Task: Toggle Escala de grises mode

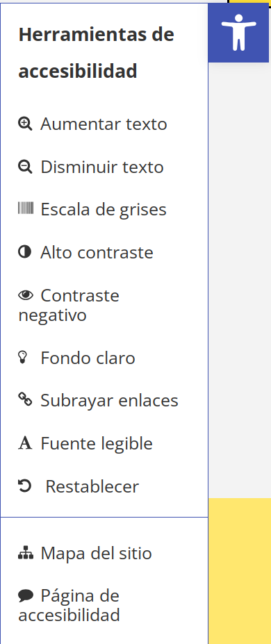Action: (92, 209)
